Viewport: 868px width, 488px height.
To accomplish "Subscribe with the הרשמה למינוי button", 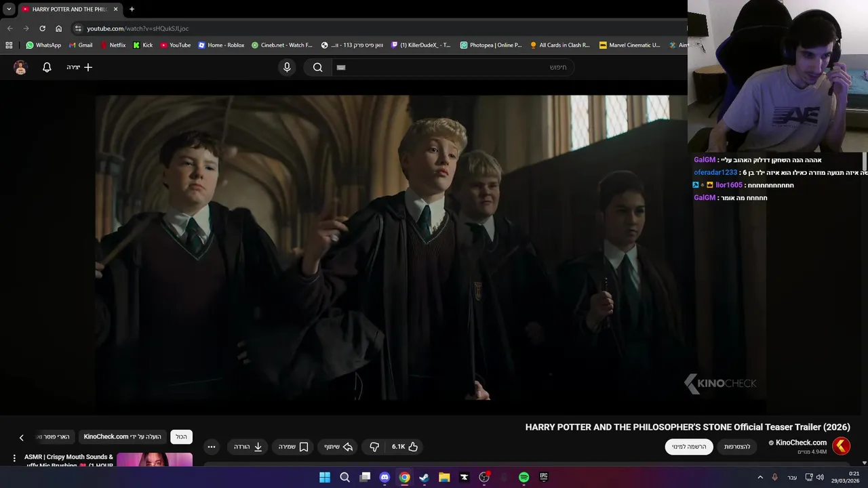I will (689, 447).
